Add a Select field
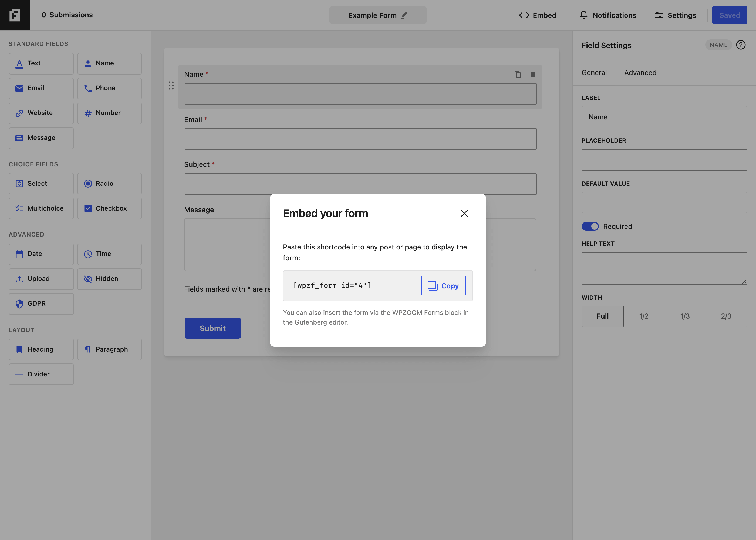Screen dimensions: 756x540 (x=41, y=184)
